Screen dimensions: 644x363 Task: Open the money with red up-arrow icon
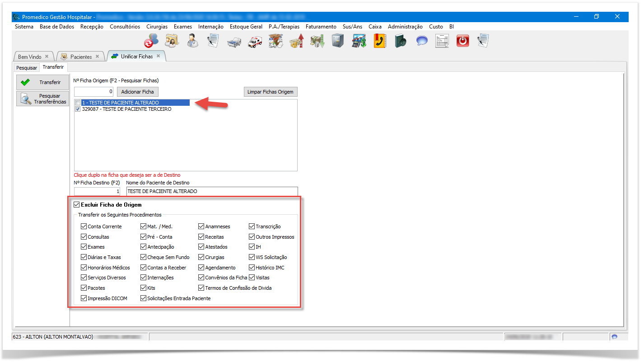[296, 41]
